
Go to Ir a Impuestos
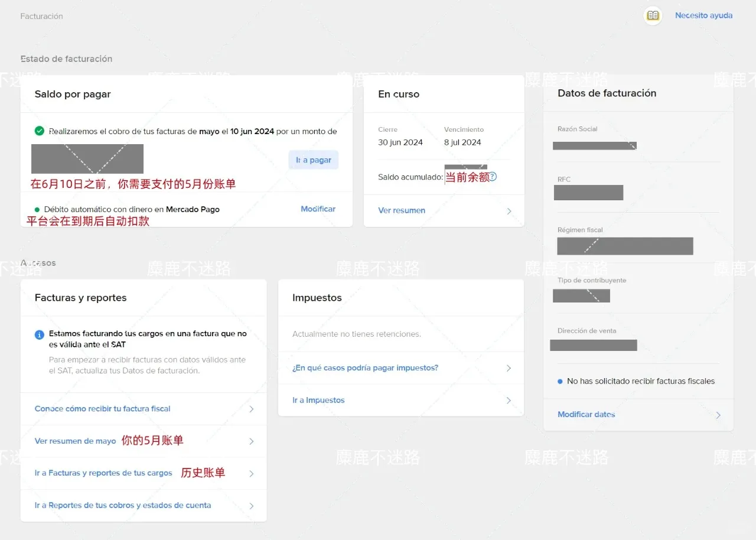[x=318, y=401]
